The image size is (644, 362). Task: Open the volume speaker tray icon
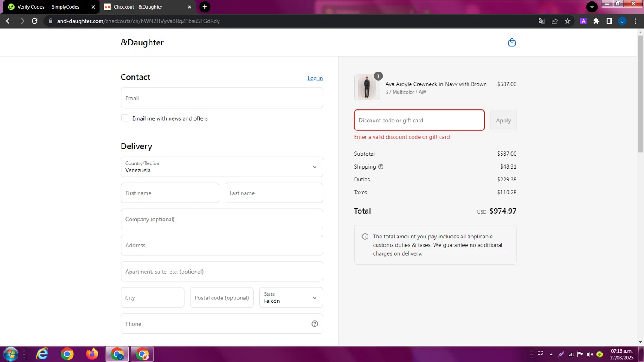(x=590, y=354)
